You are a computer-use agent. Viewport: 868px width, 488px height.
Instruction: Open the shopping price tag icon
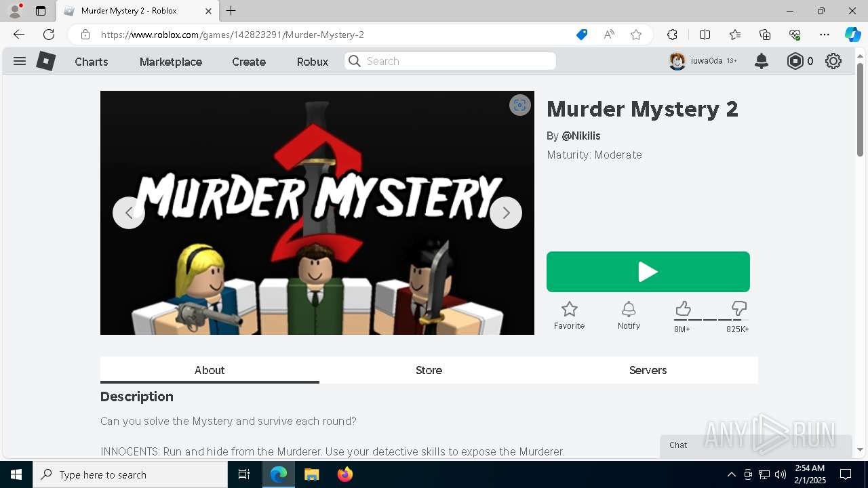point(582,35)
